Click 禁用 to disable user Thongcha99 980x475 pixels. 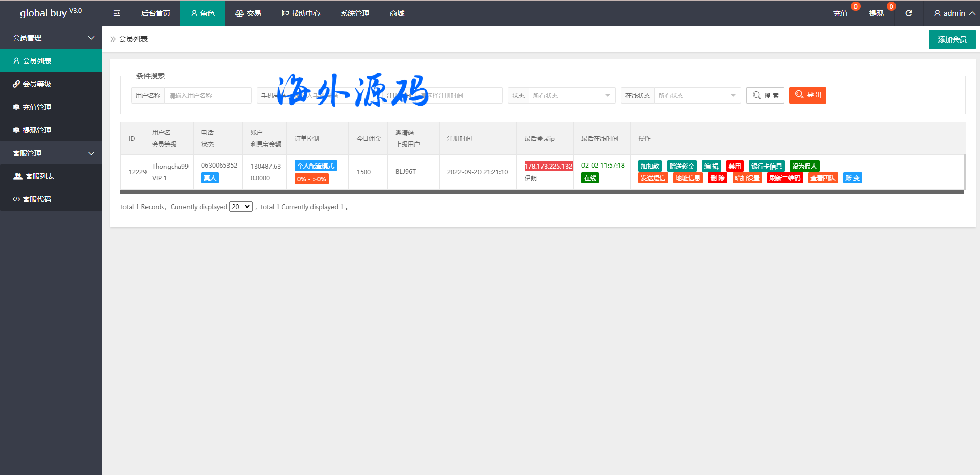click(x=735, y=166)
